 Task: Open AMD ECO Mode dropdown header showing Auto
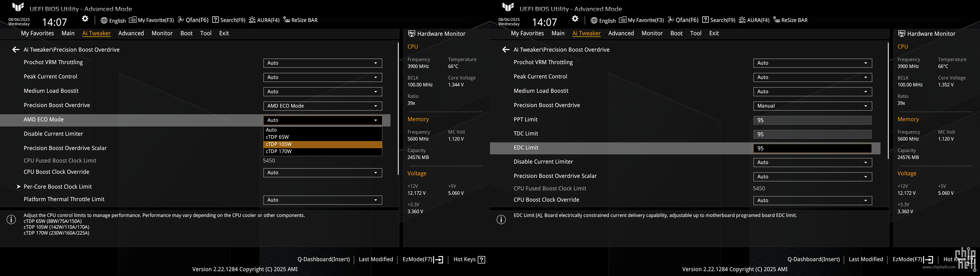pyautogui.click(x=323, y=120)
